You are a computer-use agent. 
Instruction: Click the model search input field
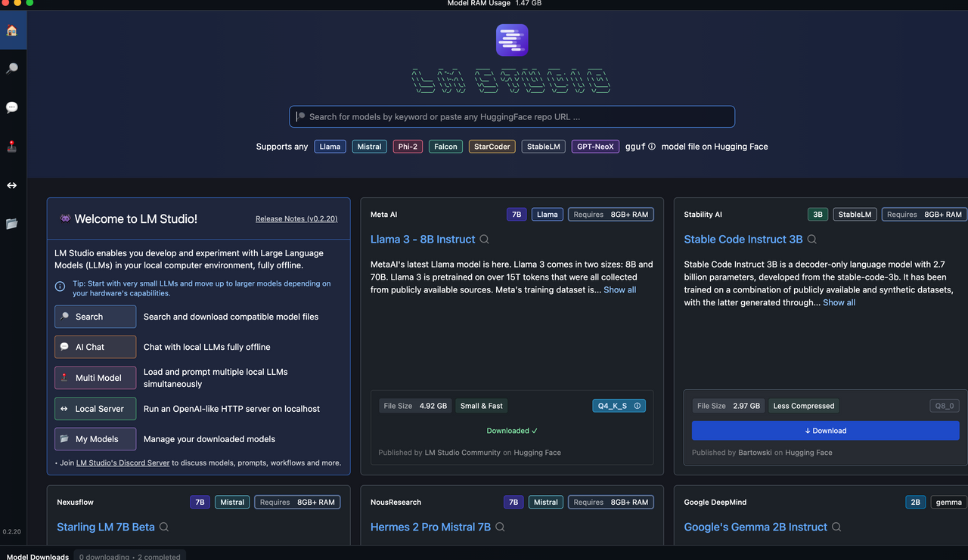[512, 116]
